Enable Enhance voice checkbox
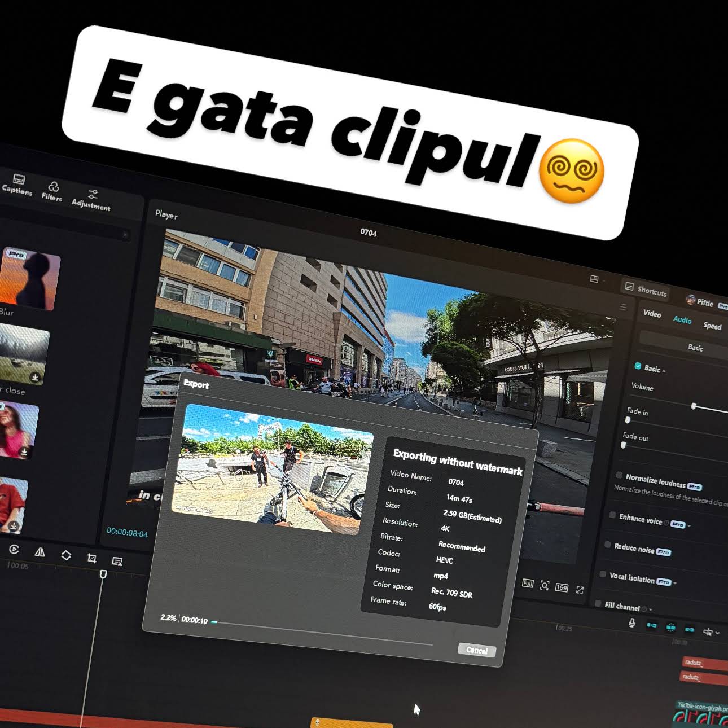 612,515
